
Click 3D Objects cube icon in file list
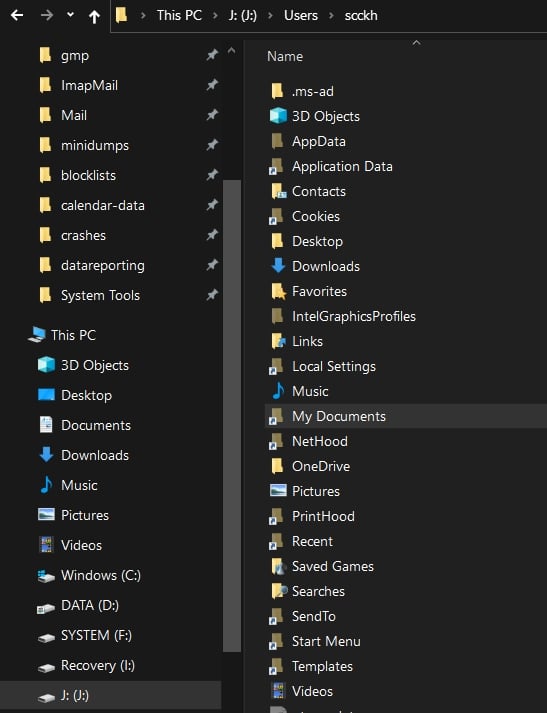[x=278, y=116]
